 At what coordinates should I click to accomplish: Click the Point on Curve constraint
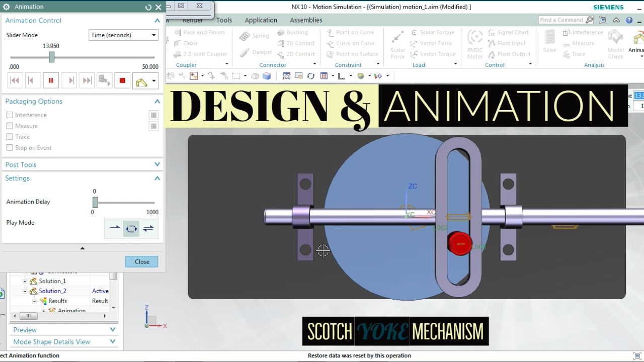[x=350, y=32]
